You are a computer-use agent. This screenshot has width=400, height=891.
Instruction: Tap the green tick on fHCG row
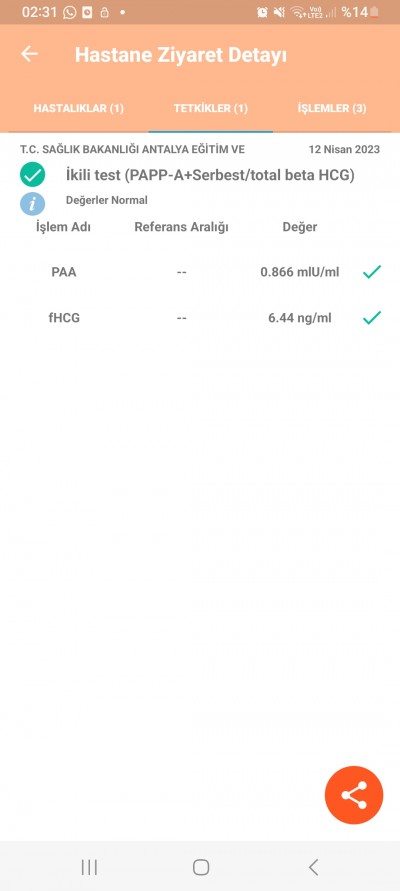pos(372,318)
